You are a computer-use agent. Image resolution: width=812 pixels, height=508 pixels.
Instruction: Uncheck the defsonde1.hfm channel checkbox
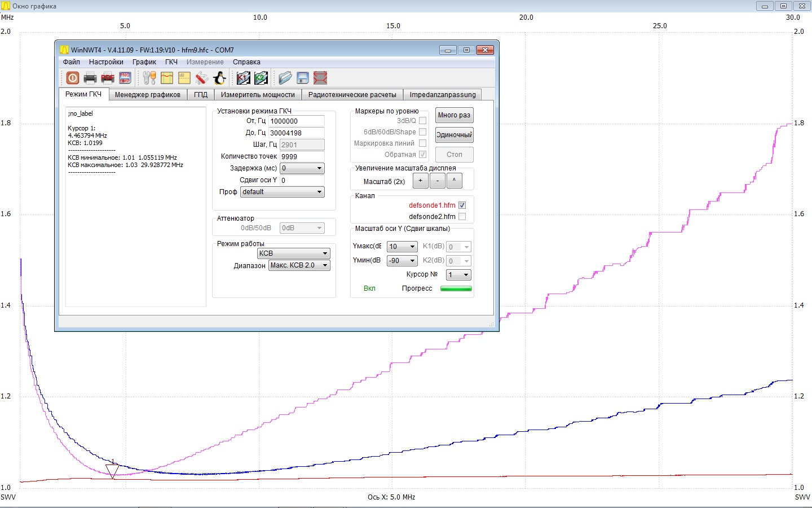(462, 205)
